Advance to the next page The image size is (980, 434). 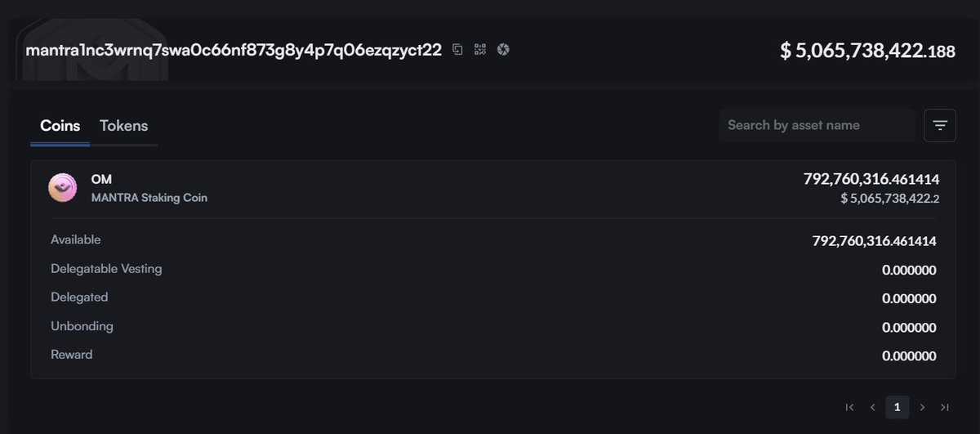pyautogui.click(x=922, y=407)
